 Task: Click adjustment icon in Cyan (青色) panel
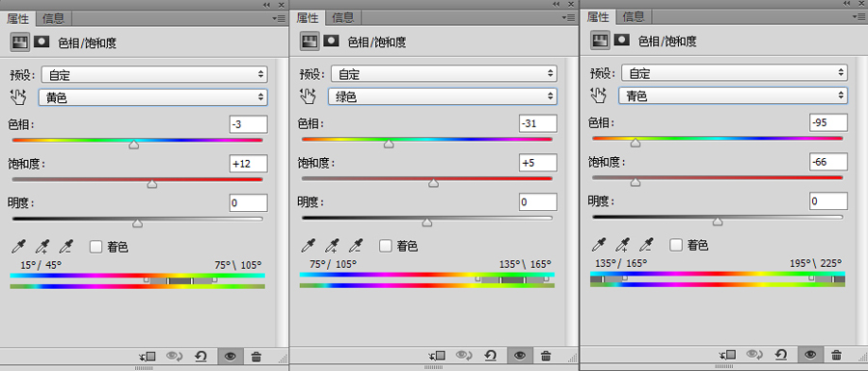(x=601, y=40)
